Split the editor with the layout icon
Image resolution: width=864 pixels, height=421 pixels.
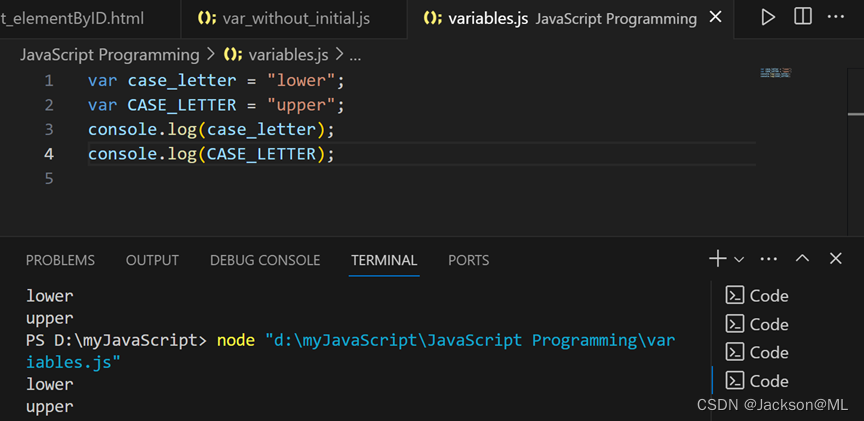[x=803, y=18]
